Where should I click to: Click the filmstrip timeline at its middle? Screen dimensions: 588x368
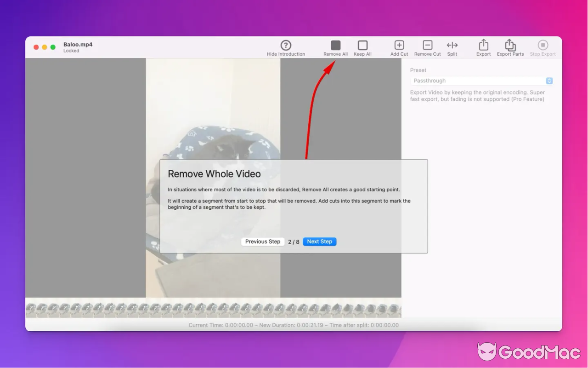213,309
